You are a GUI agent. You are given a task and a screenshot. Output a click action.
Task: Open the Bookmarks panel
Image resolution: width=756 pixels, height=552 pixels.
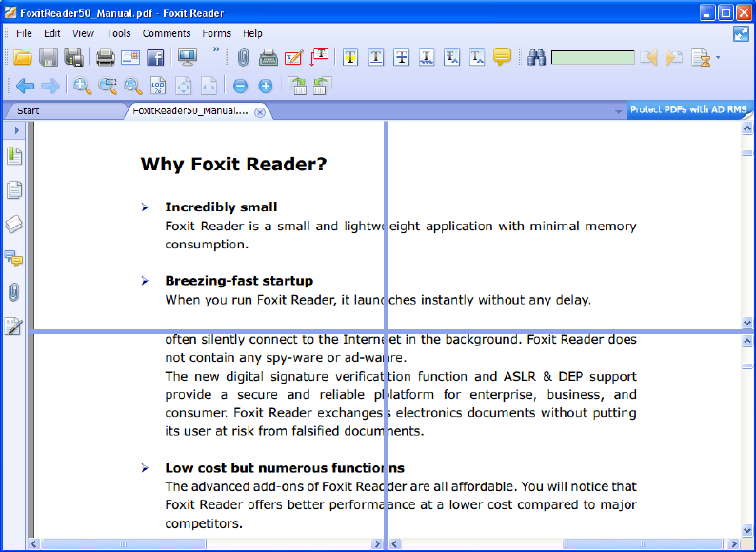(x=14, y=156)
